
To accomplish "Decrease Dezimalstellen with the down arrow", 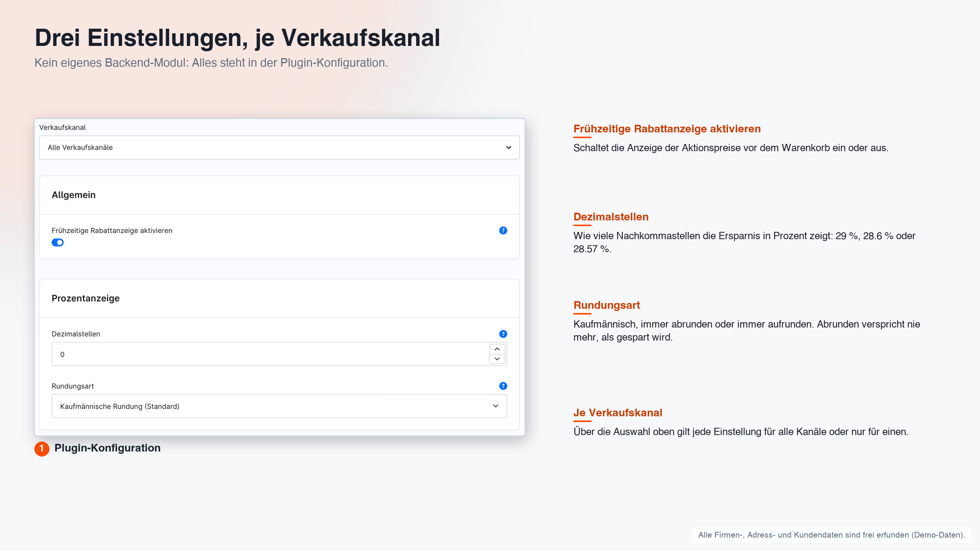I will coord(497,359).
